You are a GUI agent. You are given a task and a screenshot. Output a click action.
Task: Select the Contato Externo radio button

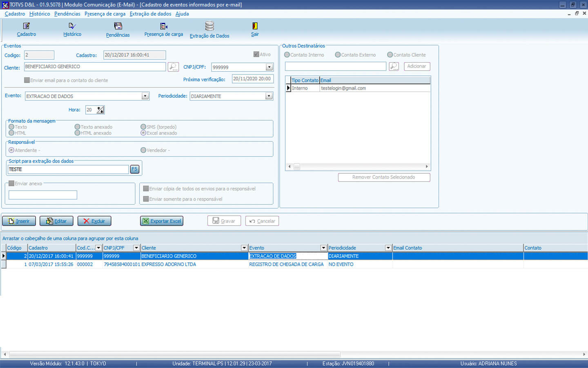point(338,55)
